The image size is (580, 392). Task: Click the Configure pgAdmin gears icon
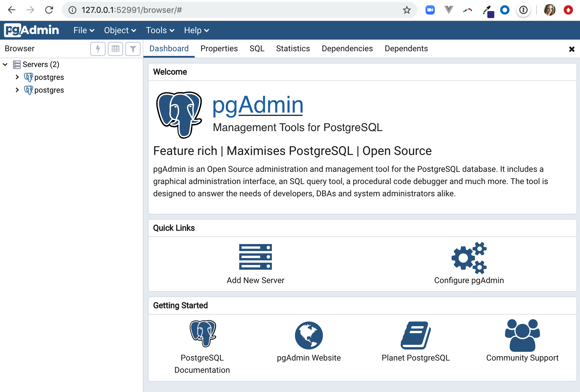[x=469, y=258]
